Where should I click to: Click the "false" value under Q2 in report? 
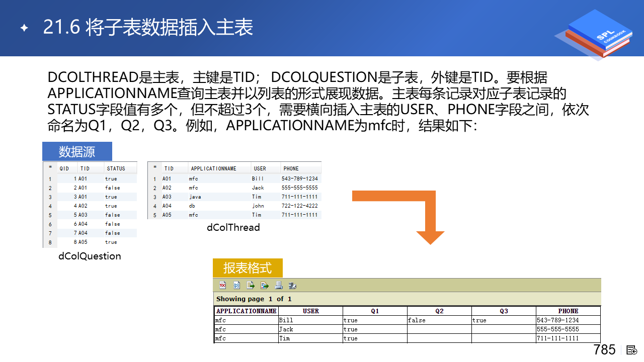point(417,320)
